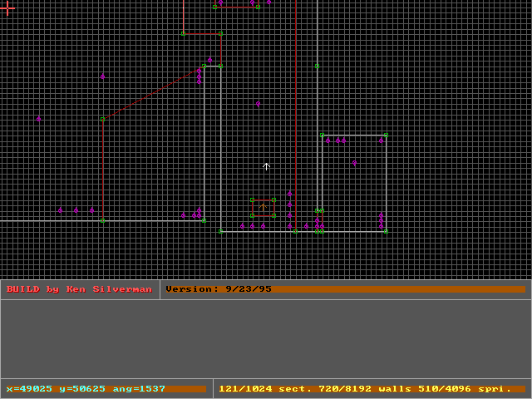Click the red crosshair marker in the map corner
532x399 pixels.
tap(7, 8)
